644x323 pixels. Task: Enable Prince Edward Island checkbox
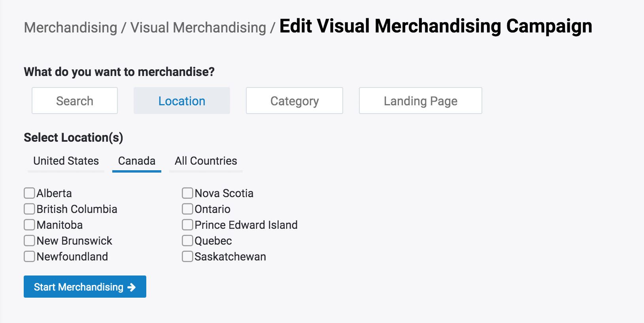(187, 225)
